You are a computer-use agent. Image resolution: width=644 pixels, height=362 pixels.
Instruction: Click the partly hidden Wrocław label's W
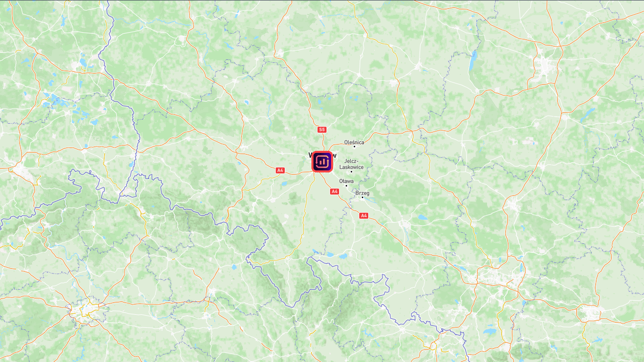(x=310, y=155)
